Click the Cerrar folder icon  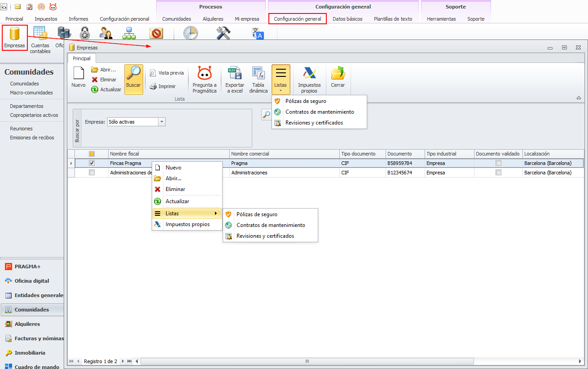click(338, 74)
